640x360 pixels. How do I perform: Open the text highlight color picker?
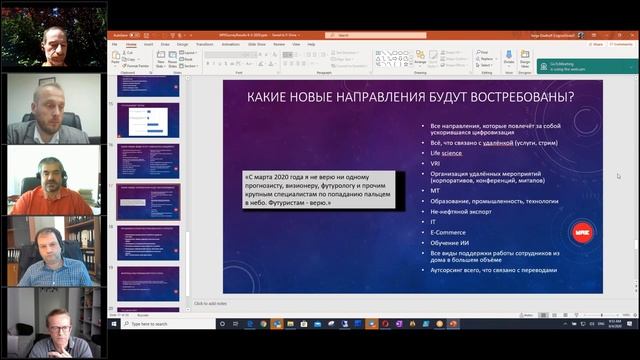[x=261, y=64]
